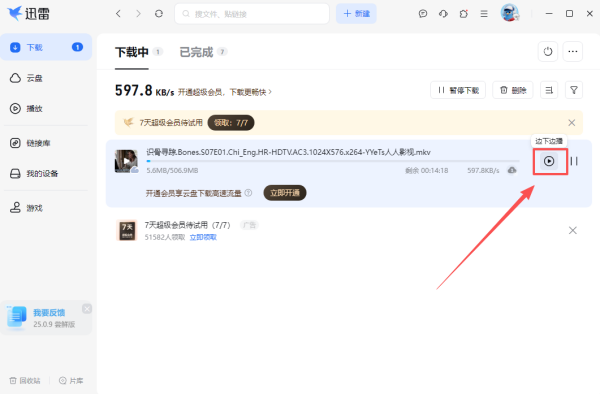The height and width of the screenshot is (394, 600).
Task: Open the 回收站 recycle bin
Action: (x=25, y=381)
